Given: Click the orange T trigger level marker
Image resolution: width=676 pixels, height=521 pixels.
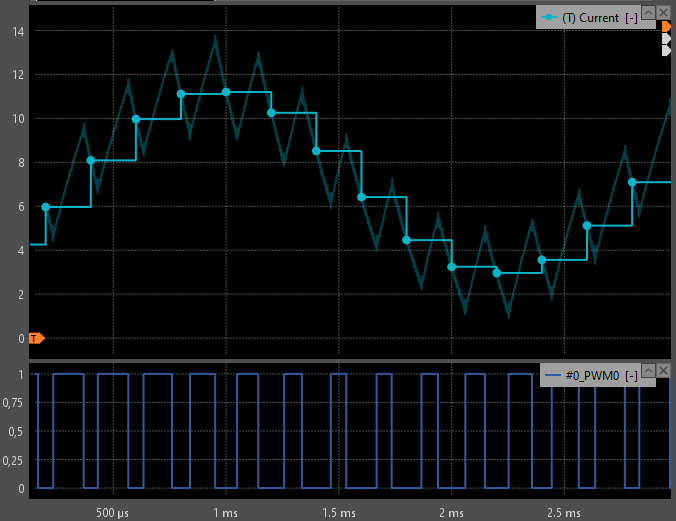Looking at the screenshot, I should click(36, 339).
